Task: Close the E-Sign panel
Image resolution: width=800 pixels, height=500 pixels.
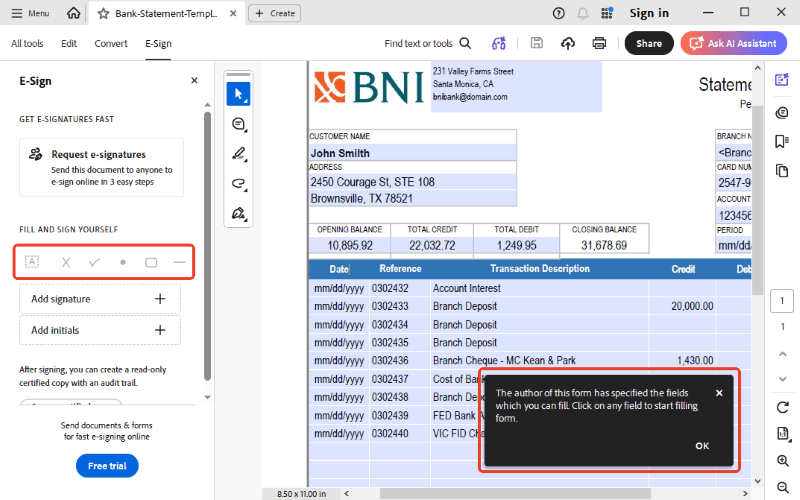Action: click(194, 81)
